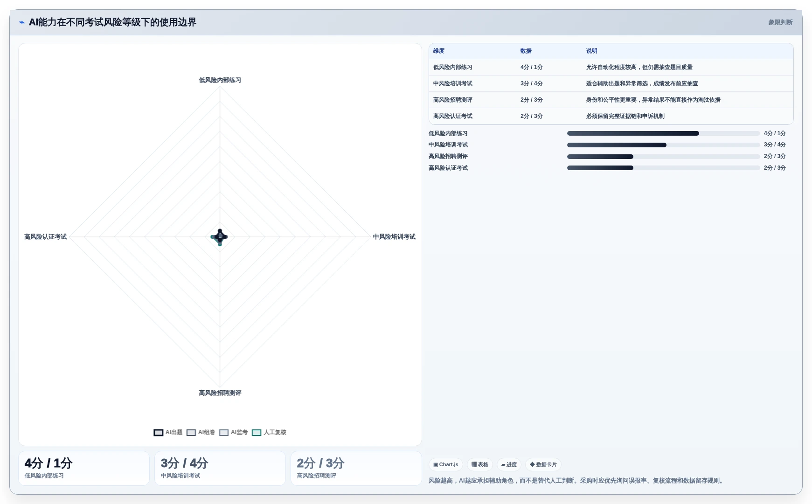The height and width of the screenshot is (504, 812).
Task: Click the 维度 column header
Action: pyautogui.click(x=439, y=51)
